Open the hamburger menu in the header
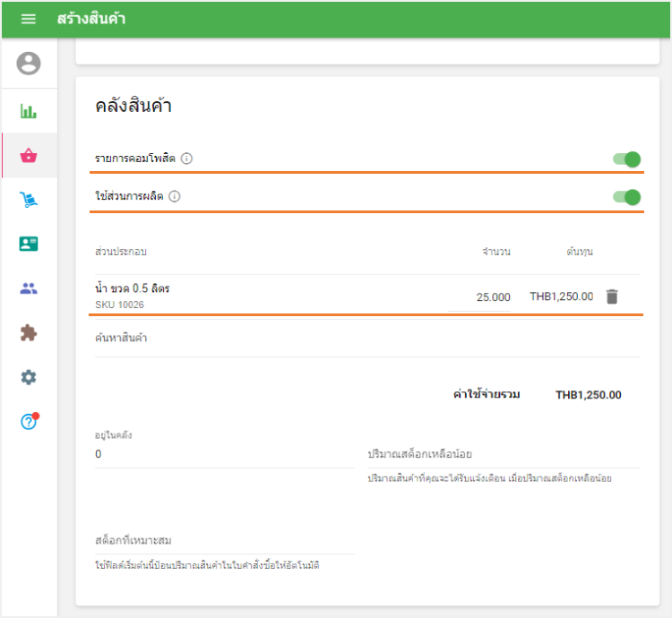The image size is (672, 618). tap(29, 19)
